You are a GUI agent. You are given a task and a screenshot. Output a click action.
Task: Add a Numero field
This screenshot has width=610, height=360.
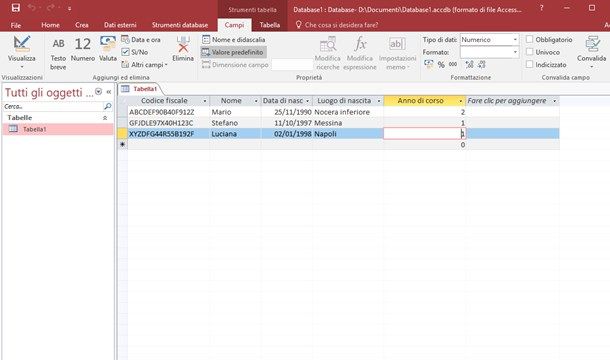coord(82,49)
